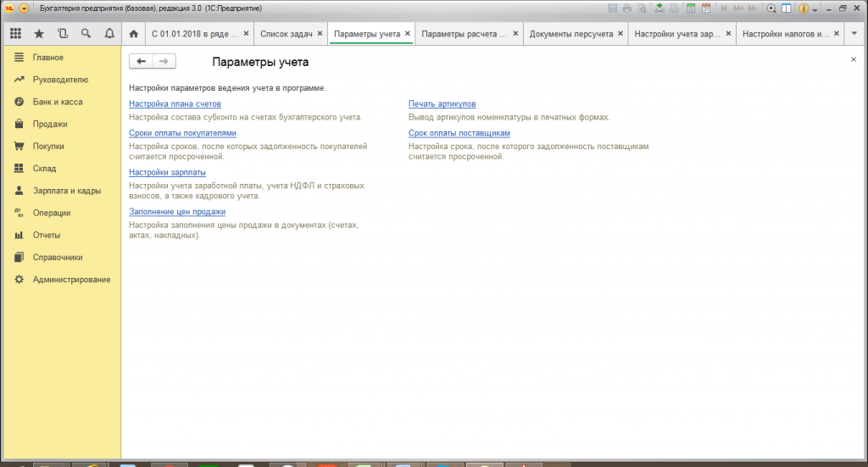Show notifications bell icon
The width and height of the screenshot is (868, 467).
[109, 34]
